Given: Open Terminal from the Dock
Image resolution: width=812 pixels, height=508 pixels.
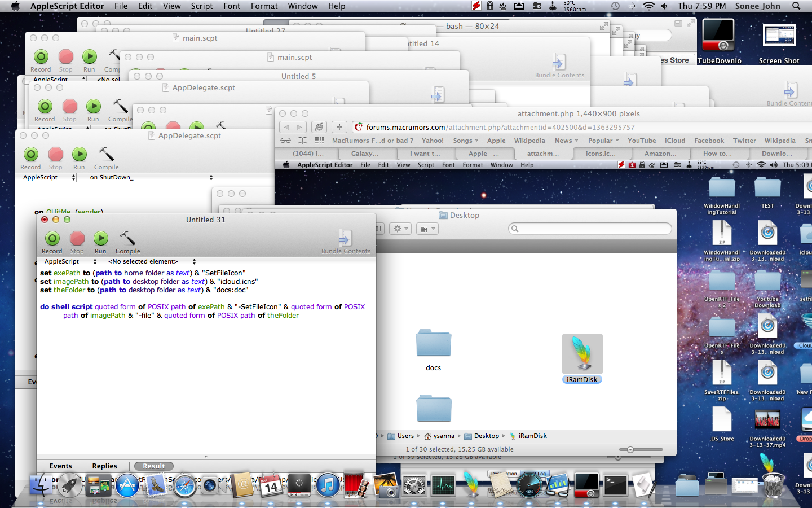Looking at the screenshot, I should (615, 485).
